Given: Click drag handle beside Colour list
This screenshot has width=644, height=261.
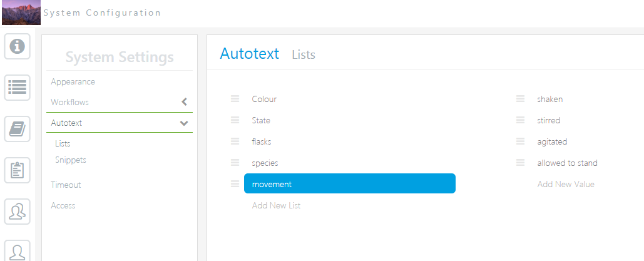Looking at the screenshot, I should pyautogui.click(x=235, y=99).
